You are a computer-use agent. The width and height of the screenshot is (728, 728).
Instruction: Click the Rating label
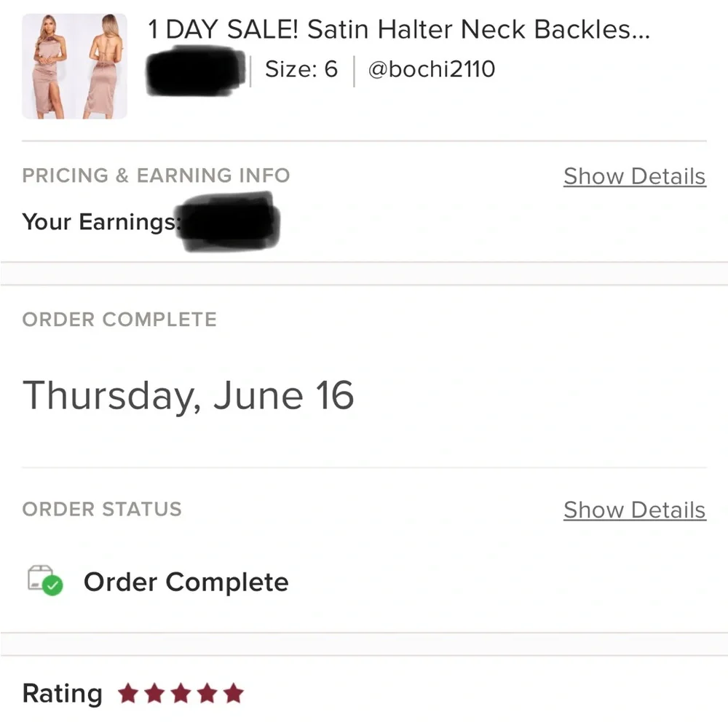click(63, 694)
